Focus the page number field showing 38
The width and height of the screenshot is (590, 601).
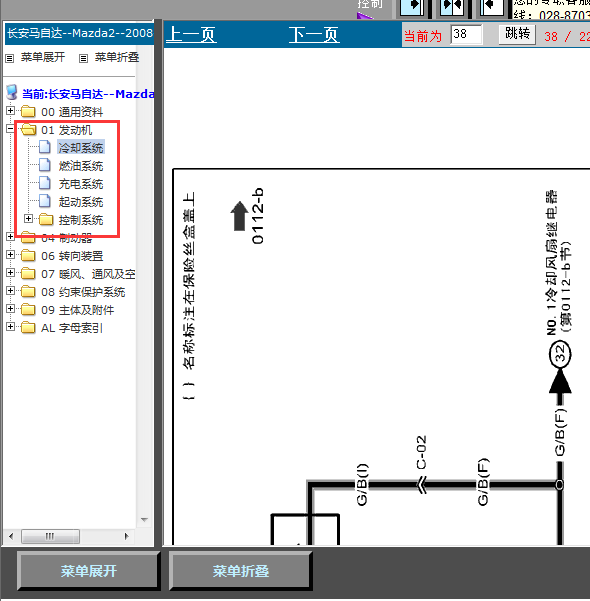[466, 34]
